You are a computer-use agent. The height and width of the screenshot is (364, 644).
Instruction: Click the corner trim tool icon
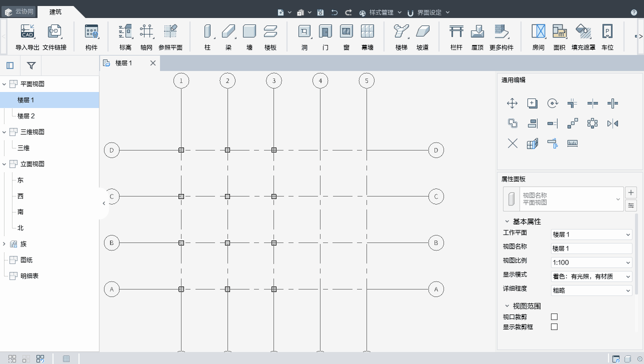(572, 103)
